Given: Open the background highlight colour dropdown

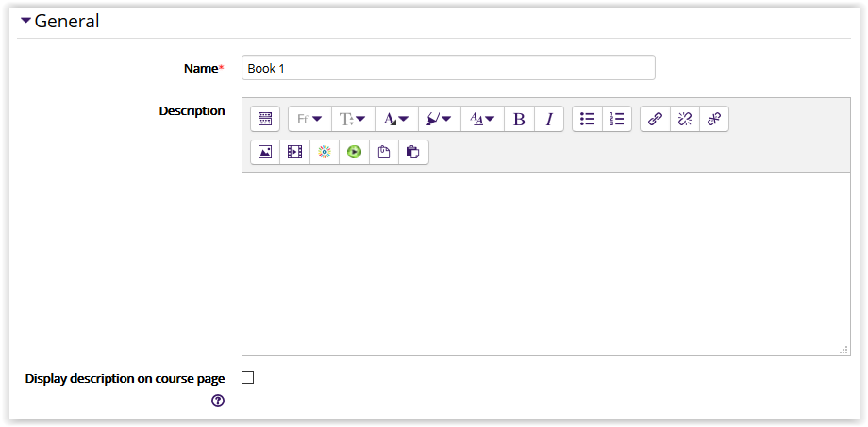Looking at the screenshot, I should tap(440, 119).
